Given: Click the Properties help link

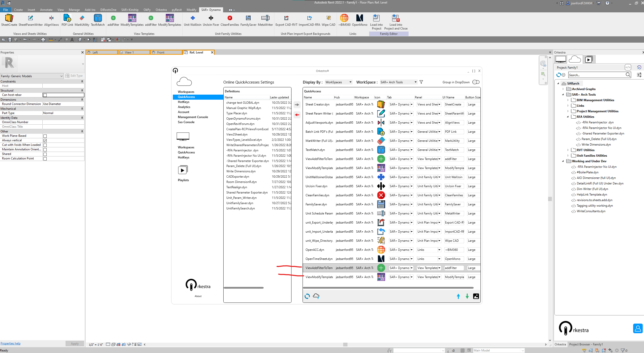Looking at the screenshot, I should click(x=10, y=343).
